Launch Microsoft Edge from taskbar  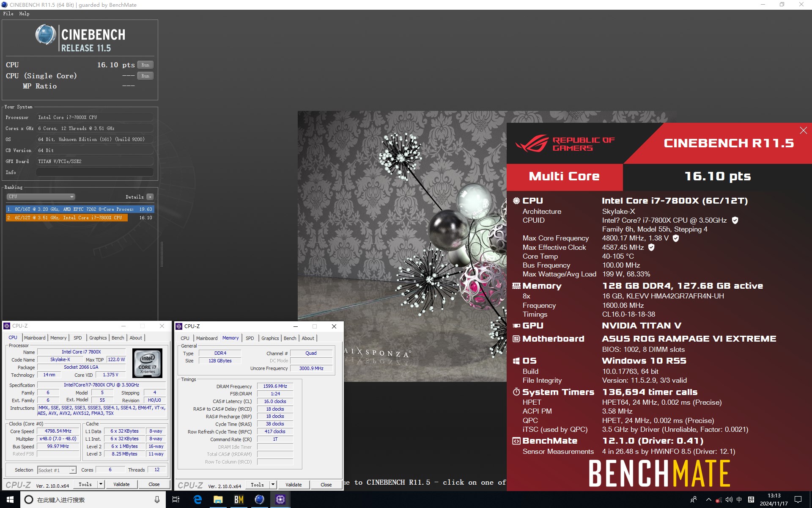point(198,500)
